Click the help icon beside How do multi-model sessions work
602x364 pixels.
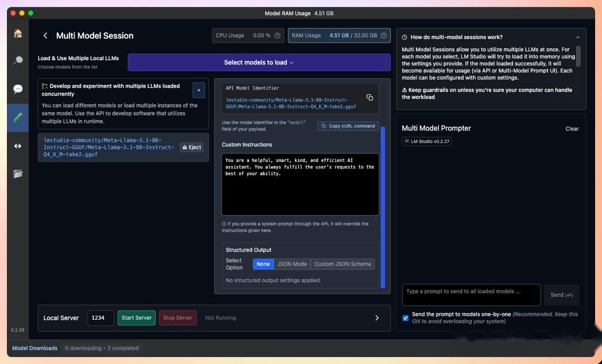point(404,37)
